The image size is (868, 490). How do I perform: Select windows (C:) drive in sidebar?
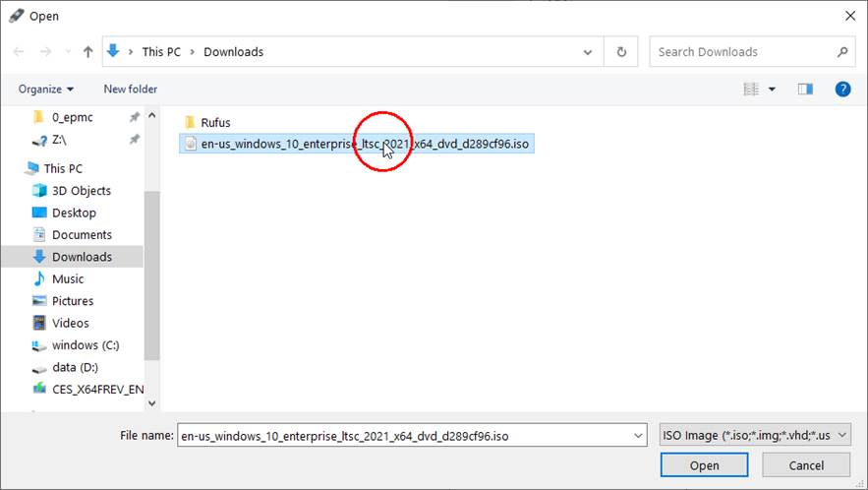click(x=88, y=345)
